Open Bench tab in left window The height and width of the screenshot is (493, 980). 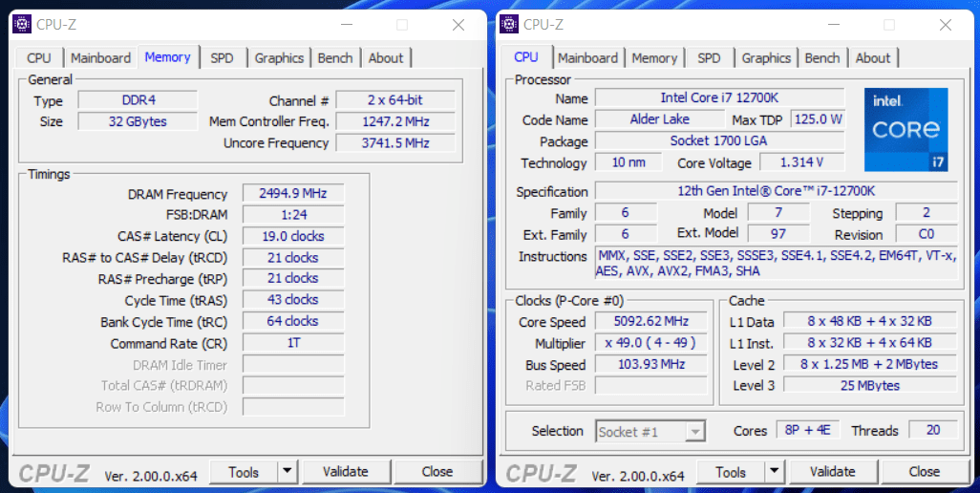(335, 58)
